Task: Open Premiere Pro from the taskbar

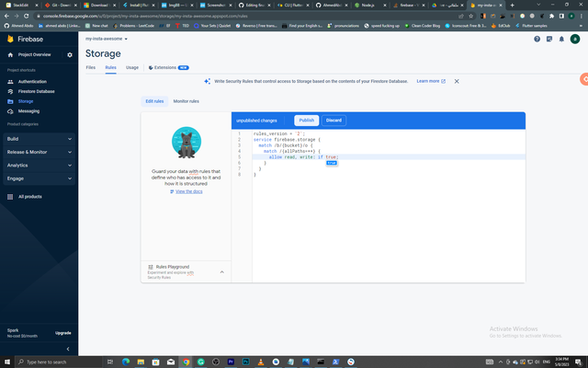Action: point(231,362)
